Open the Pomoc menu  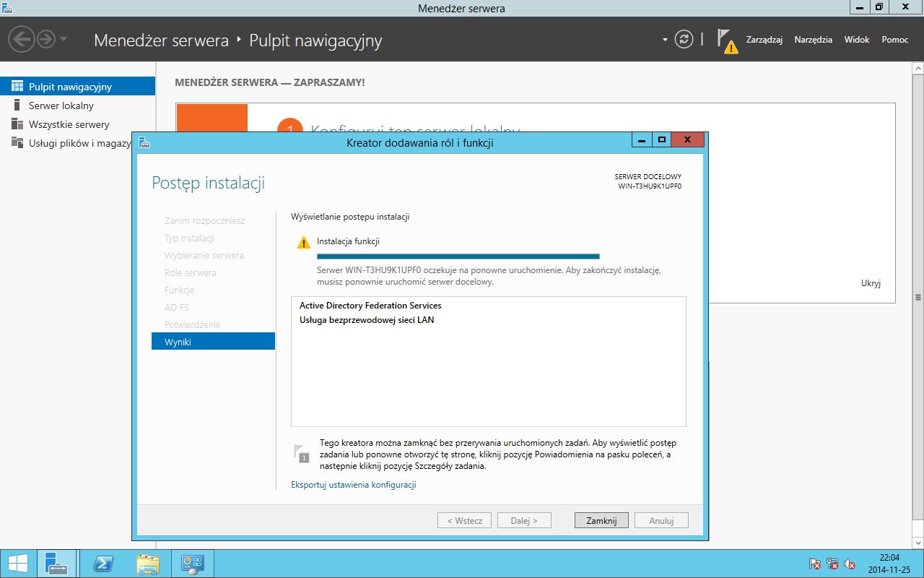click(894, 40)
